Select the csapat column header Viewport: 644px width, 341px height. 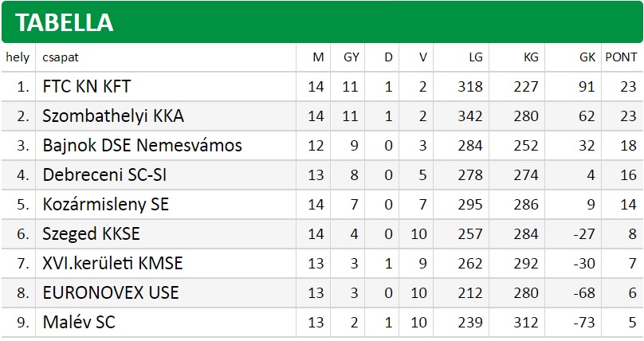(x=61, y=57)
